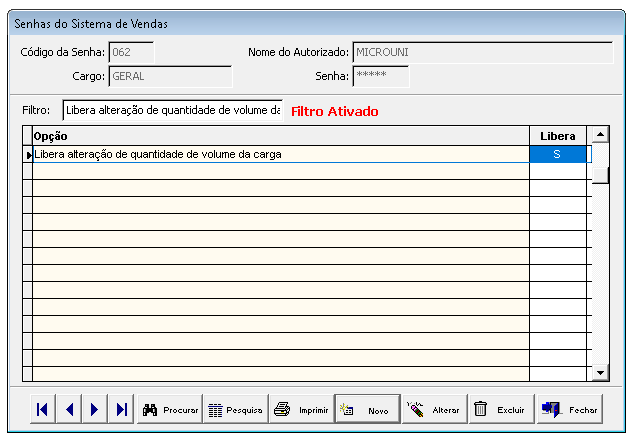Click Alterar to edit the record

tap(433, 409)
